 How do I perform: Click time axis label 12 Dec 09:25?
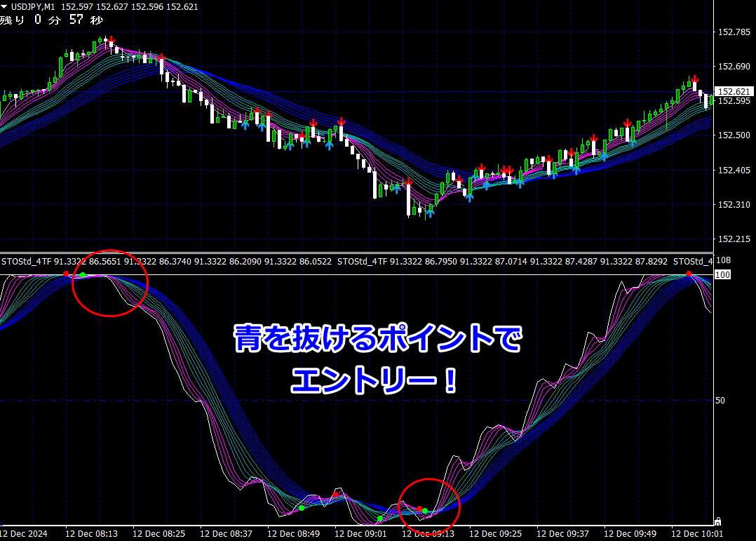click(x=495, y=534)
